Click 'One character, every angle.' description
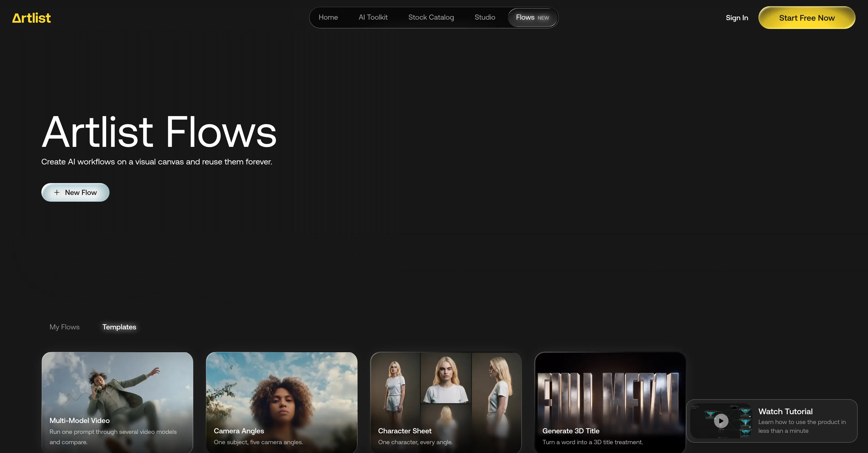Viewport: 868px width, 453px height. (x=415, y=442)
